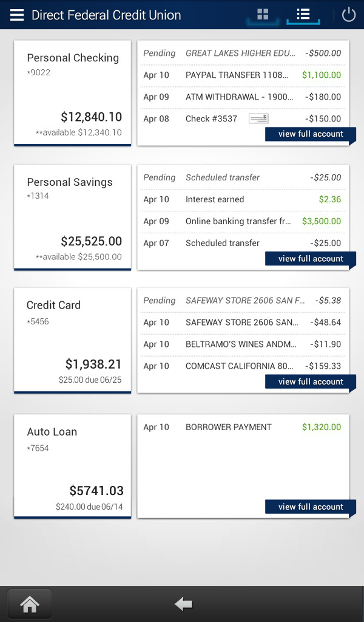Select the PAYPAL TRANSFER transaction from Apr 10
The width and height of the screenshot is (364, 622).
(x=243, y=75)
